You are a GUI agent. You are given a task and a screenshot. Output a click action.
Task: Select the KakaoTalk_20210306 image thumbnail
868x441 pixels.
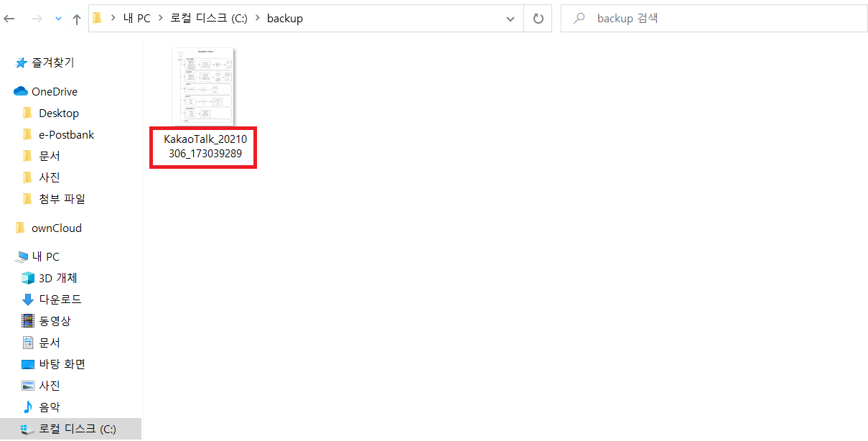click(x=204, y=87)
